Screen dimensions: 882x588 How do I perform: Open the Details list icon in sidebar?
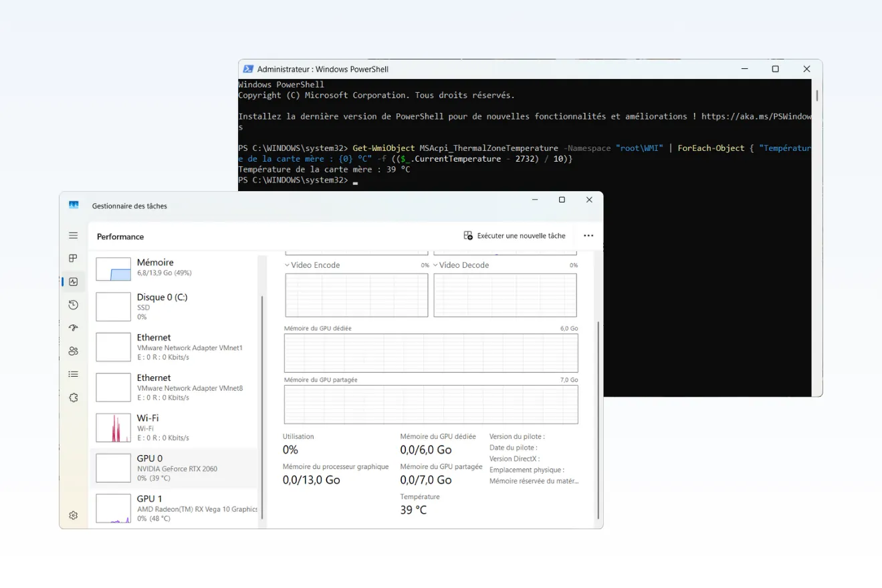click(x=74, y=374)
